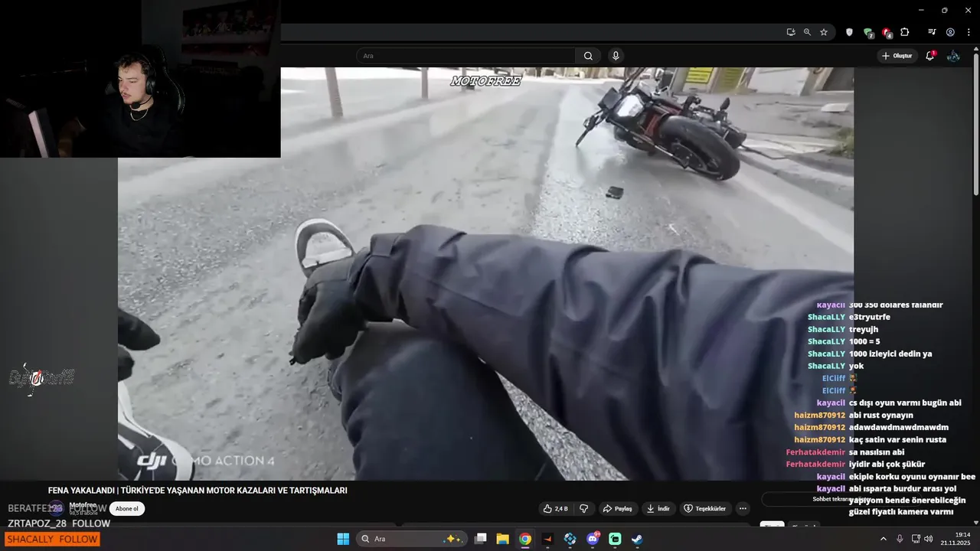Open File Explorer from the taskbar
Viewport: 980px width, 551px height.
coord(502,539)
